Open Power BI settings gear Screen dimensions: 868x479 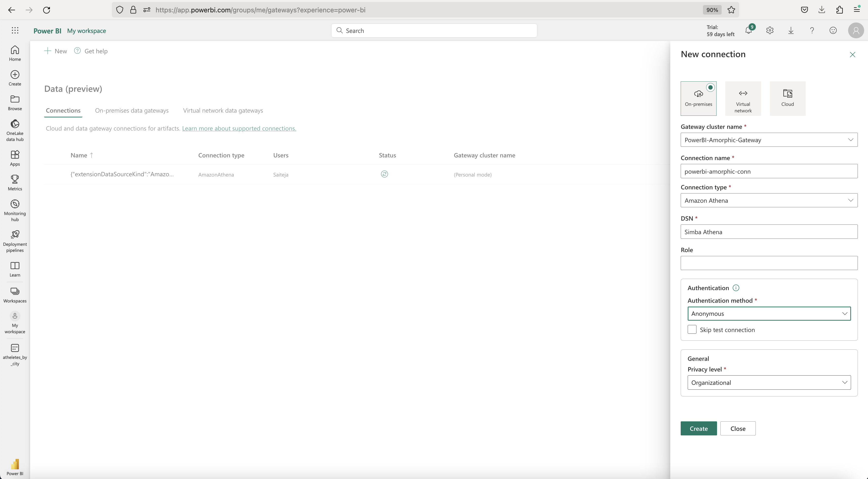point(770,30)
